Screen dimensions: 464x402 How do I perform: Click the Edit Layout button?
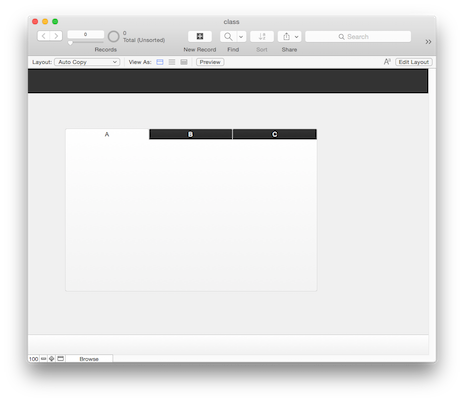pyautogui.click(x=414, y=62)
